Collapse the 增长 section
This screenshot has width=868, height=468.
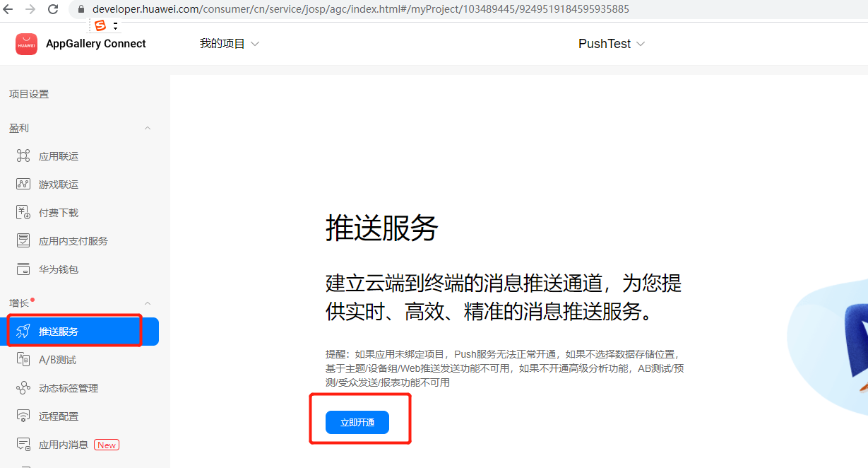148,303
